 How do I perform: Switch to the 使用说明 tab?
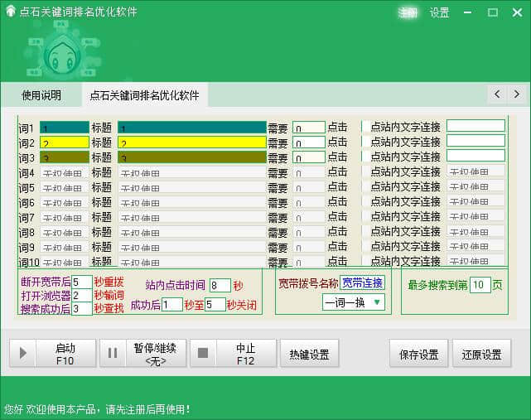point(41,95)
